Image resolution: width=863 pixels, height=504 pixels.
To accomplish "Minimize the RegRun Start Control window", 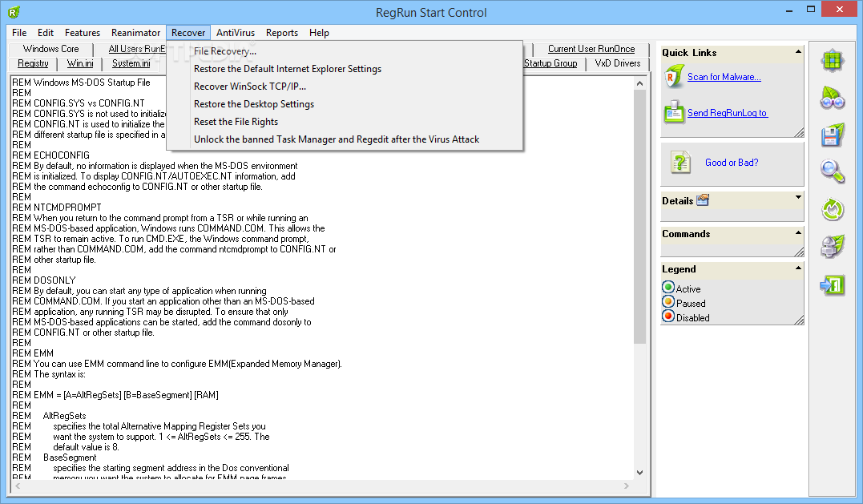I will click(790, 10).
